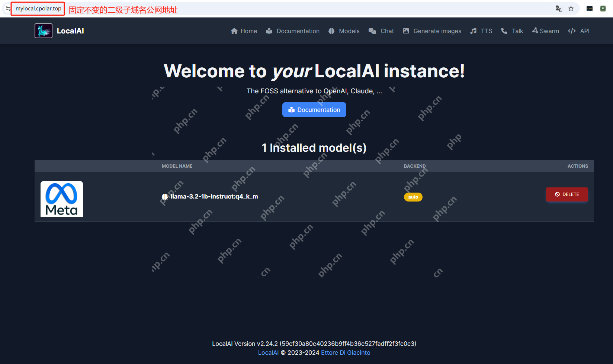Click the address bar URL mylocal.cpolar.top
The width and height of the screenshot is (613, 364).
(x=38, y=9)
